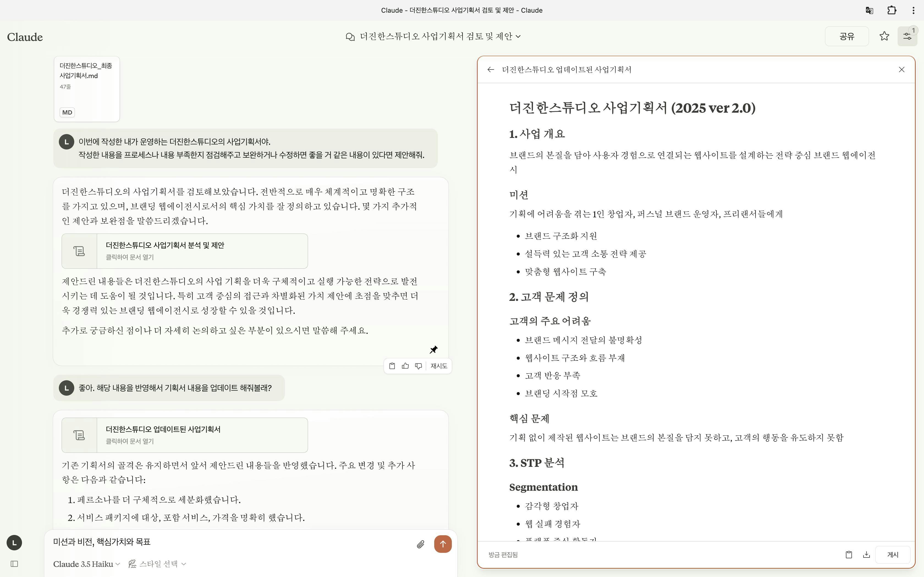Viewport: 924px width, 577px height.
Task: Copy artifact contents in the bottom bar
Action: [x=849, y=554]
